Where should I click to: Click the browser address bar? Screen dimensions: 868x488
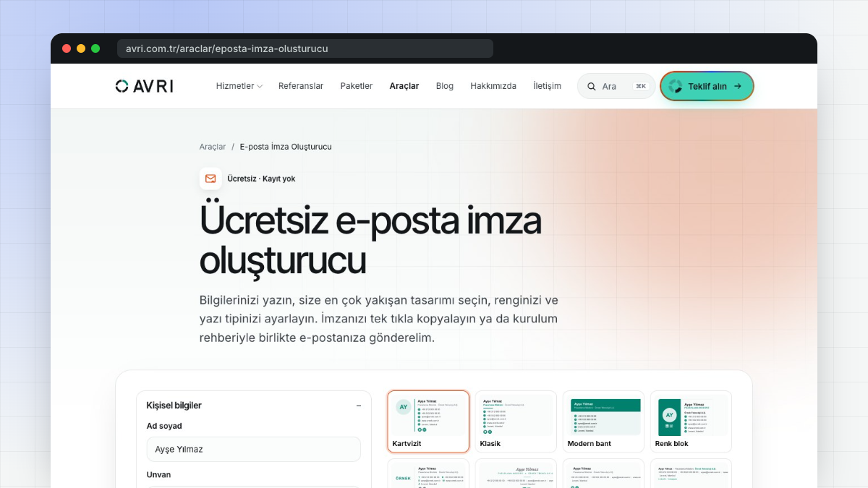[x=305, y=48]
